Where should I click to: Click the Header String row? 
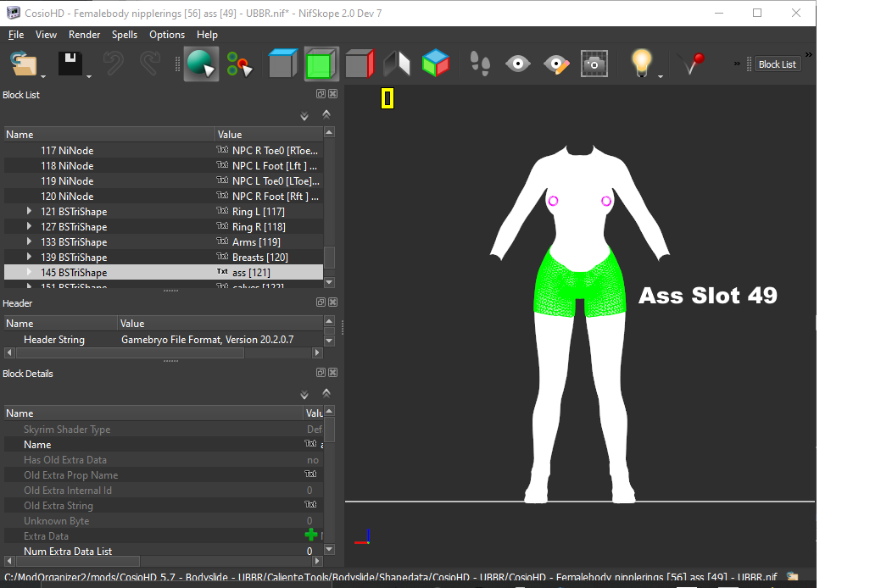164,339
